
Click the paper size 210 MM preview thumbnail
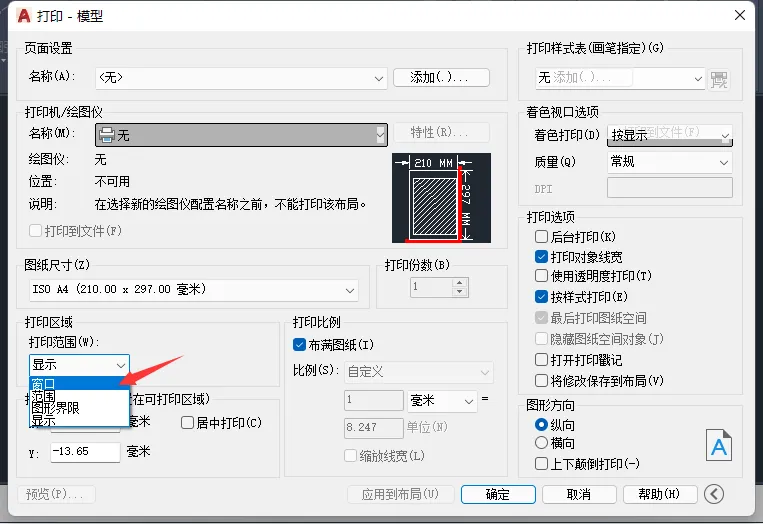(x=441, y=198)
